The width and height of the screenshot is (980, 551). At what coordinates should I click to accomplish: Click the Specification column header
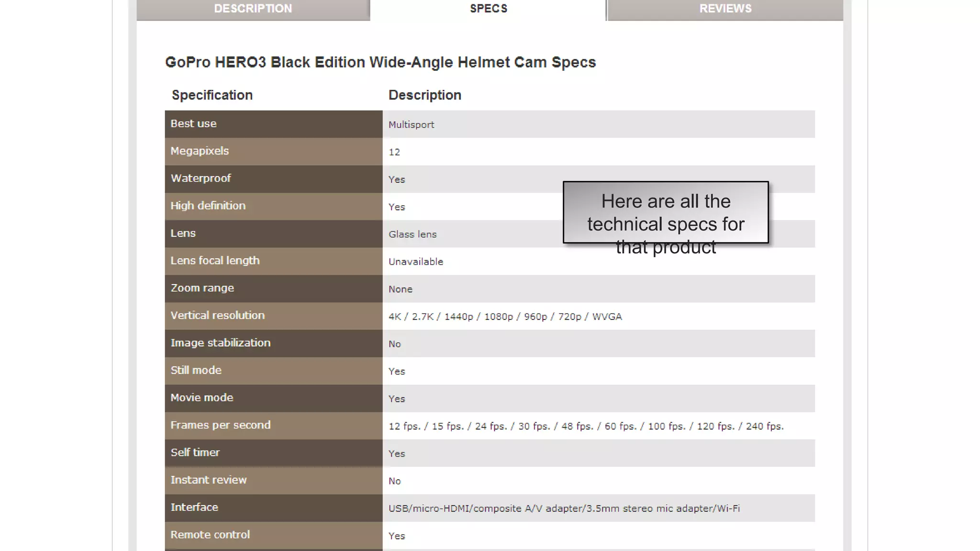(x=212, y=95)
